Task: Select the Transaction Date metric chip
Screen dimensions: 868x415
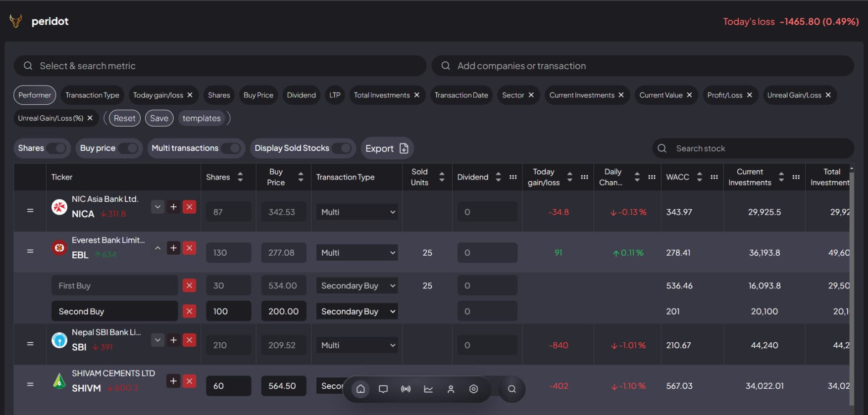Action: coord(461,95)
